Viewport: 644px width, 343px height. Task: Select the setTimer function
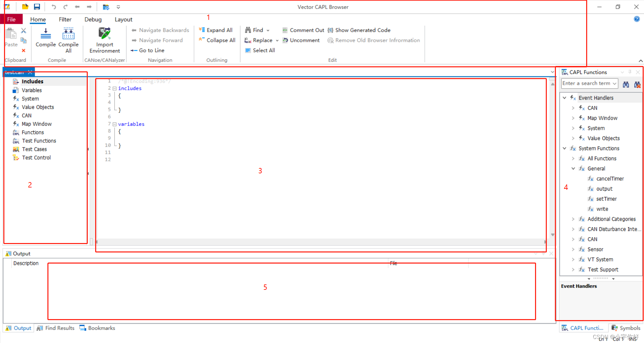tap(606, 199)
